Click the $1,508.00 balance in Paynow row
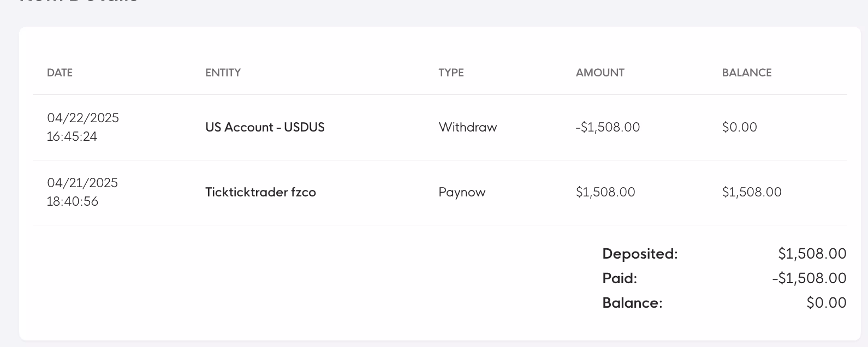 click(x=752, y=192)
